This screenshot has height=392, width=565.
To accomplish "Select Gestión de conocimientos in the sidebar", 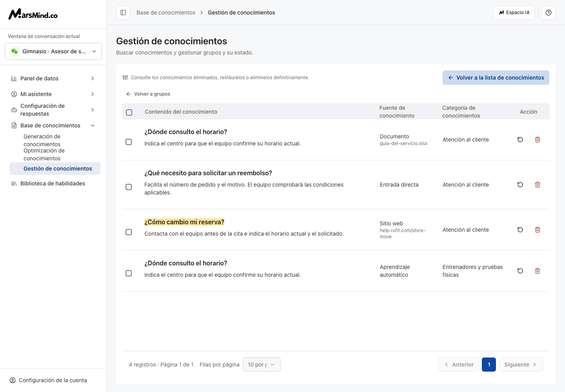I will coord(55,169).
